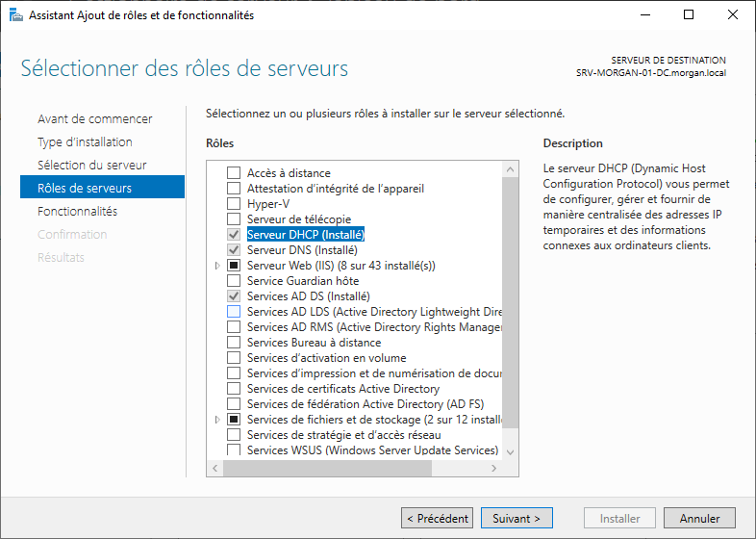Open the Avant de commencer step

94,119
